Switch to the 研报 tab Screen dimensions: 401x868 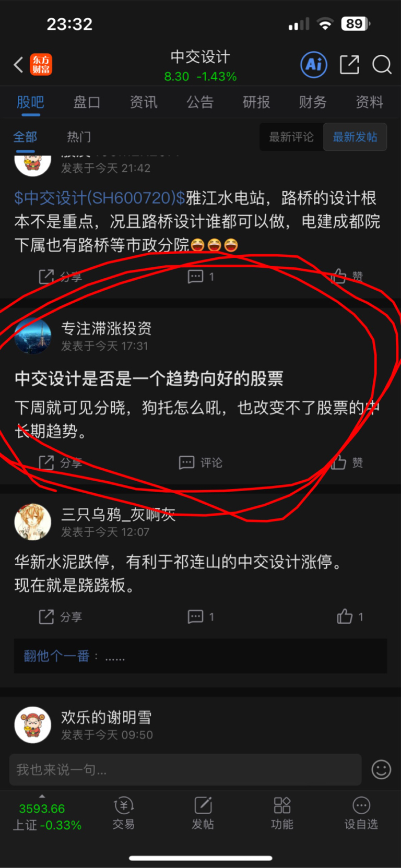pos(256,102)
